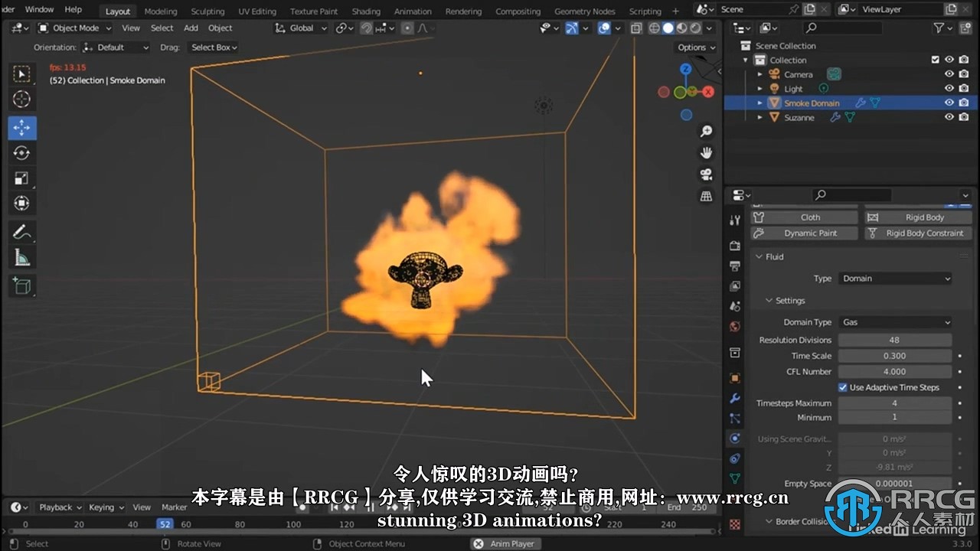This screenshot has height=551, width=980.
Task: Open the Object Mode dropdown
Action: [74, 28]
